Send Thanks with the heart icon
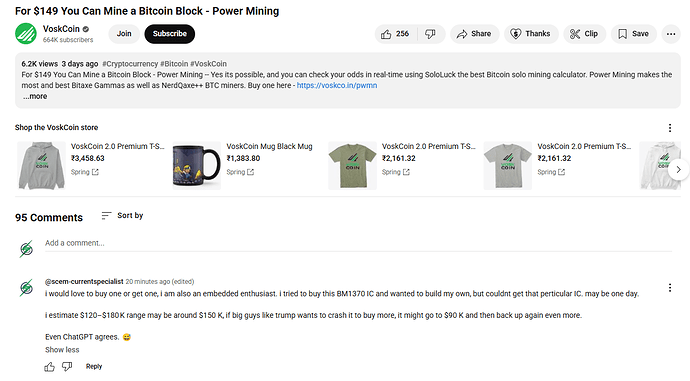 tap(531, 34)
